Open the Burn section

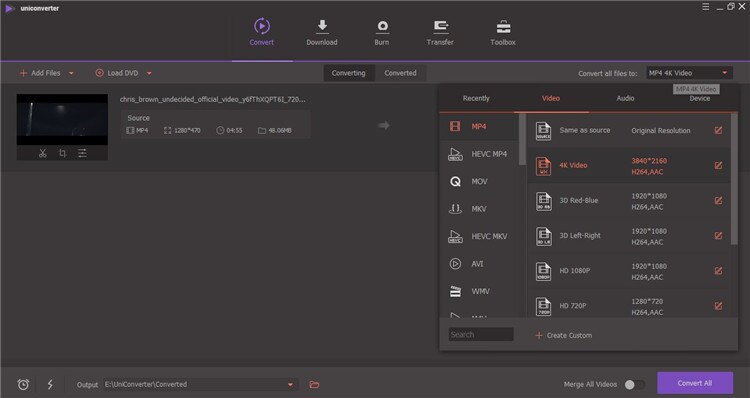pyautogui.click(x=382, y=33)
